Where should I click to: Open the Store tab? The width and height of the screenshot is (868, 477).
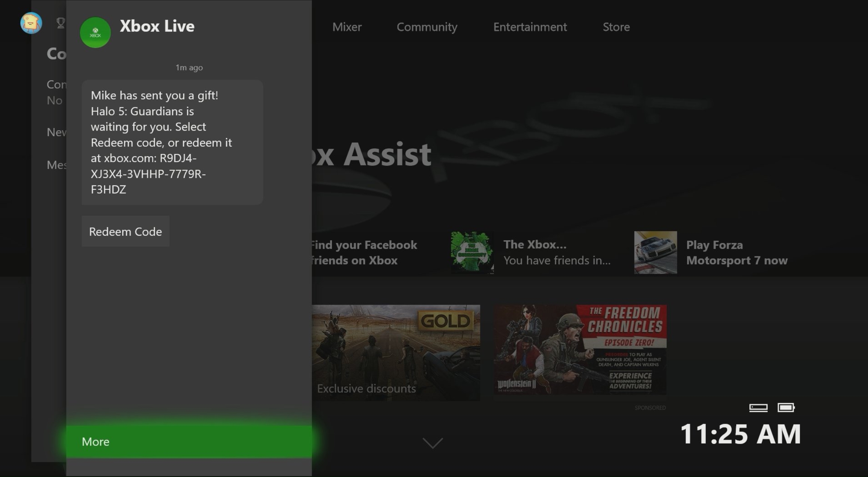coord(616,27)
